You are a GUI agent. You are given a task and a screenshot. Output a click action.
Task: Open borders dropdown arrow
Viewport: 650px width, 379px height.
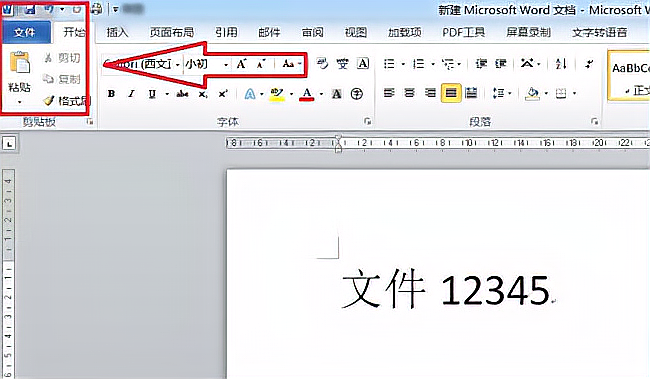pos(575,93)
